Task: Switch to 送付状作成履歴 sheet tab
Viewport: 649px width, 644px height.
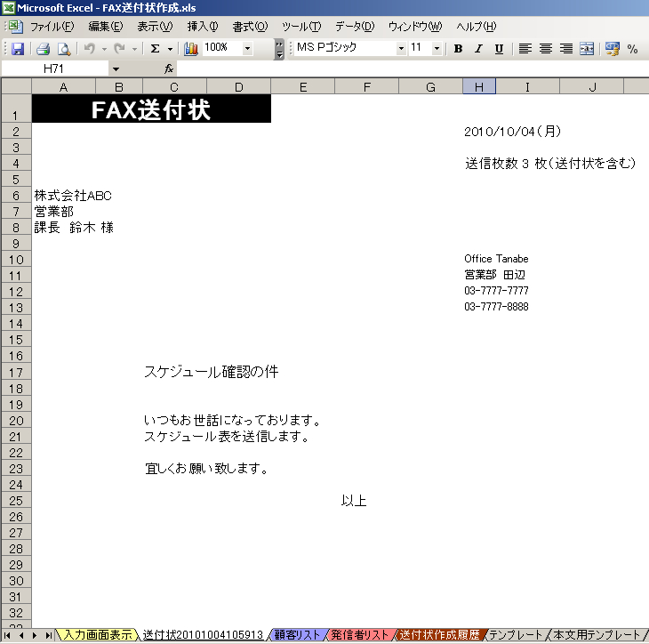Action: coord(439,634)
